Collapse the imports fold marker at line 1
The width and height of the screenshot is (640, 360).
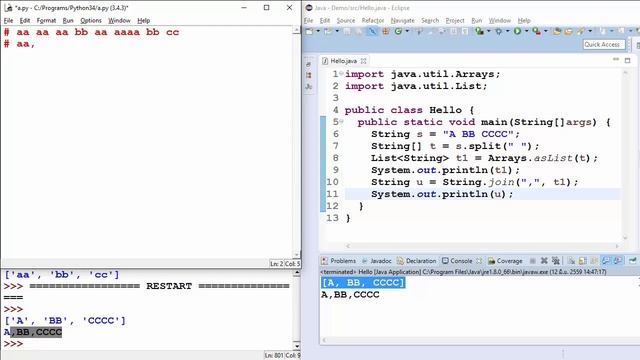coord(341,73)
